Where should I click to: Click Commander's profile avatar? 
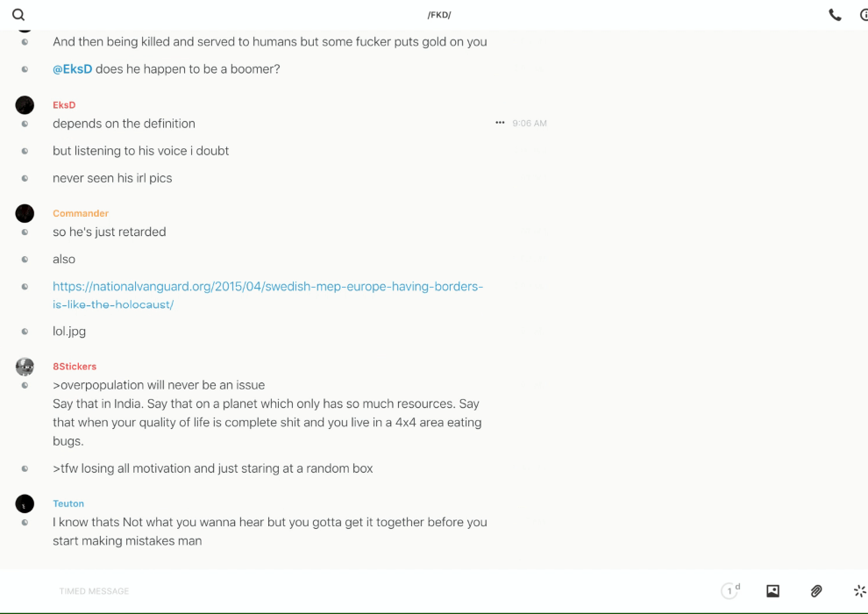point(25,213)
